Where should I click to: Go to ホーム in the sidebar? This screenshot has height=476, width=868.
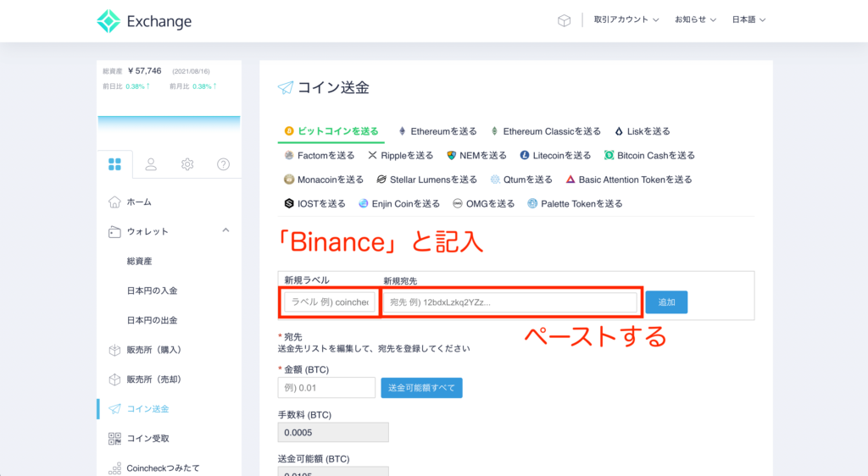click(139, 202)
